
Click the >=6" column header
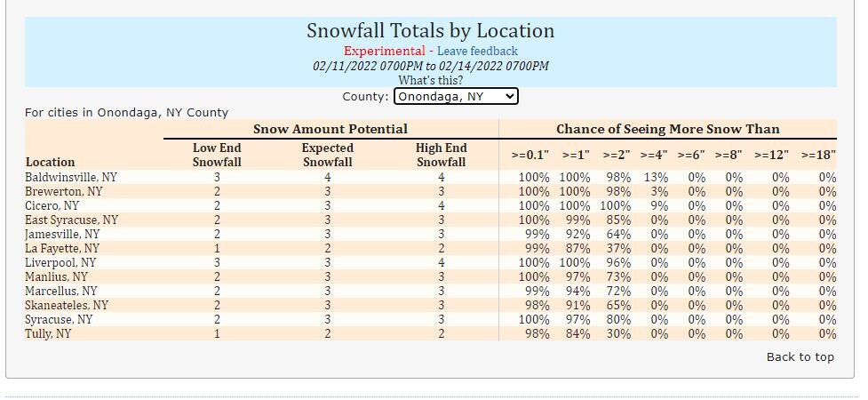pos(691,156)
